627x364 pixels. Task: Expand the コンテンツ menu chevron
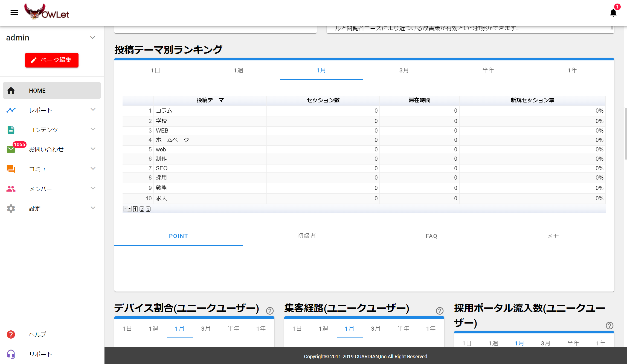coord(93,129)
